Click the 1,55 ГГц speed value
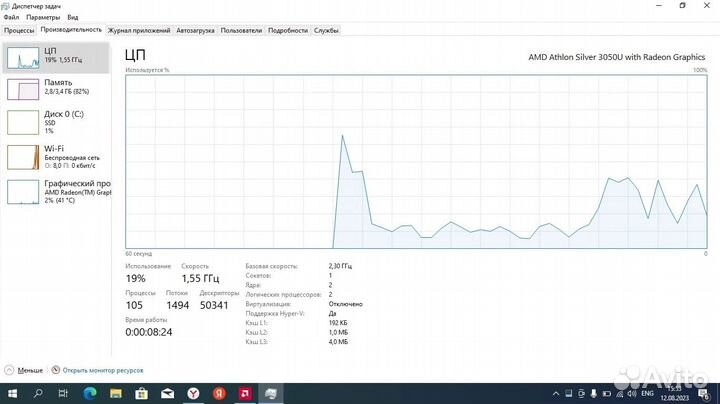The height and width of the screenshot is (404, 720). pyautogui.click(x=200, y=278)
